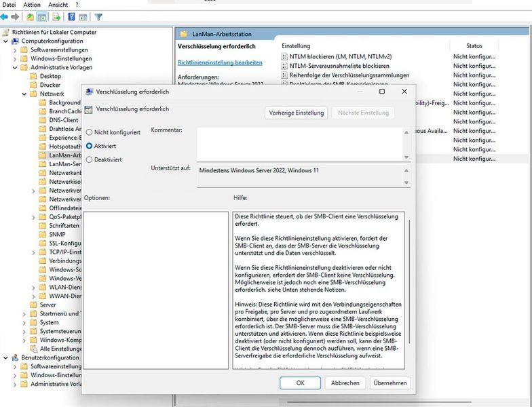This screenshot has width=532, height=407.
Task: Click the Unterstützt auf scrollbar up arrow
Action: pyautogui.click(x=406, y=171)
